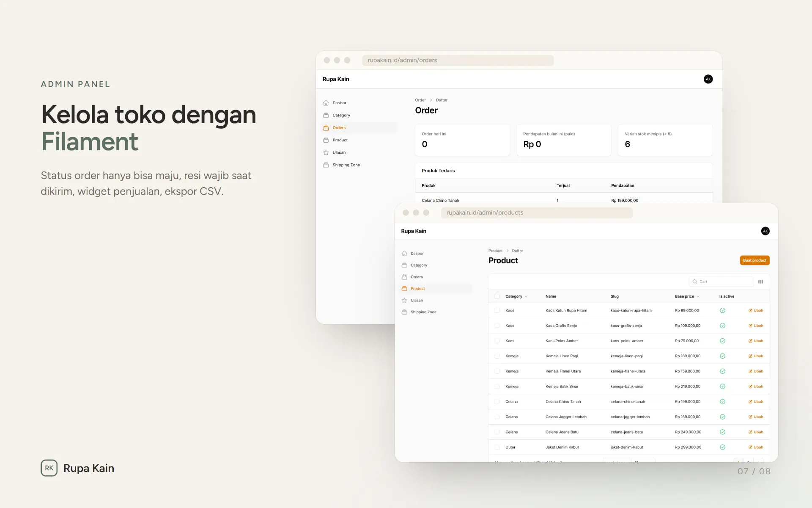Click active check icon for Kaos Grafis Senja
This screenshot has height=508, width=812.
click(x=722, y=326)
